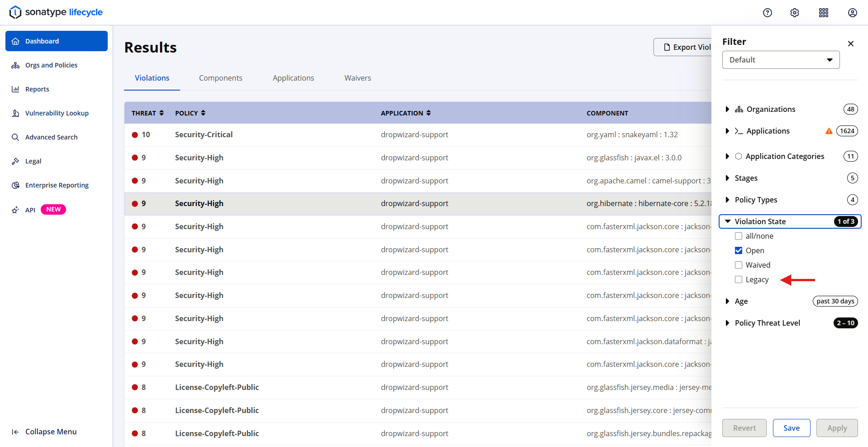The width and height of the screenshot is (868, 447).
Task: Switch to the Components tab
Action: pyautogui.click(x=220, y=78)
